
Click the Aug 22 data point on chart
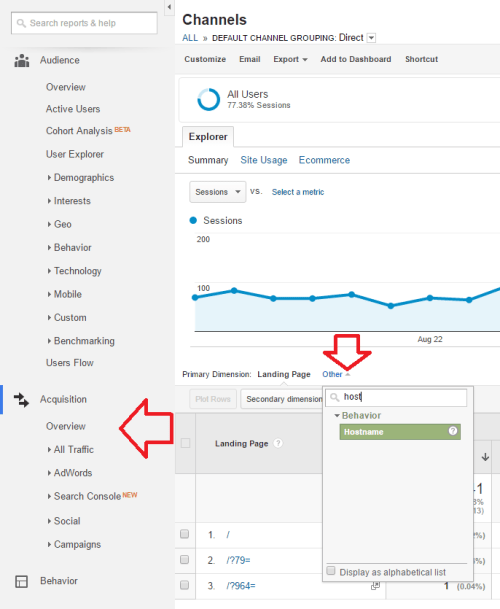tap(430, 298)
